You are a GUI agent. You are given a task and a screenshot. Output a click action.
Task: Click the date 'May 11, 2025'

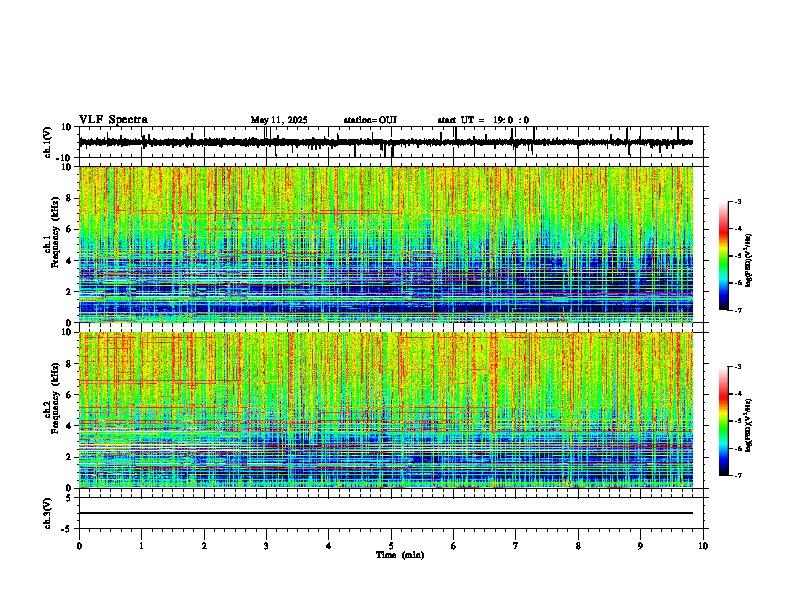(279, 120)
